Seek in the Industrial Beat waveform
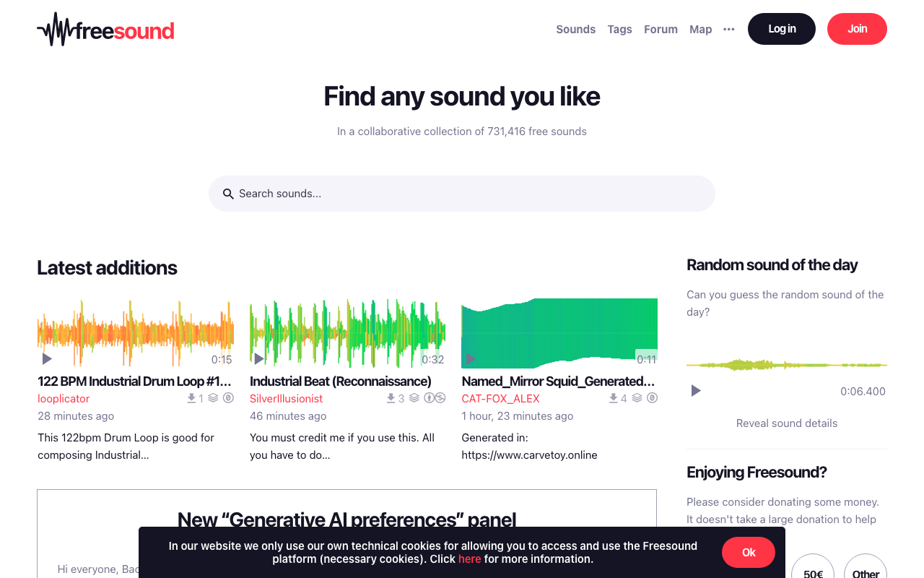This screenshot has height=578, width=924. [x=347, y=332]
